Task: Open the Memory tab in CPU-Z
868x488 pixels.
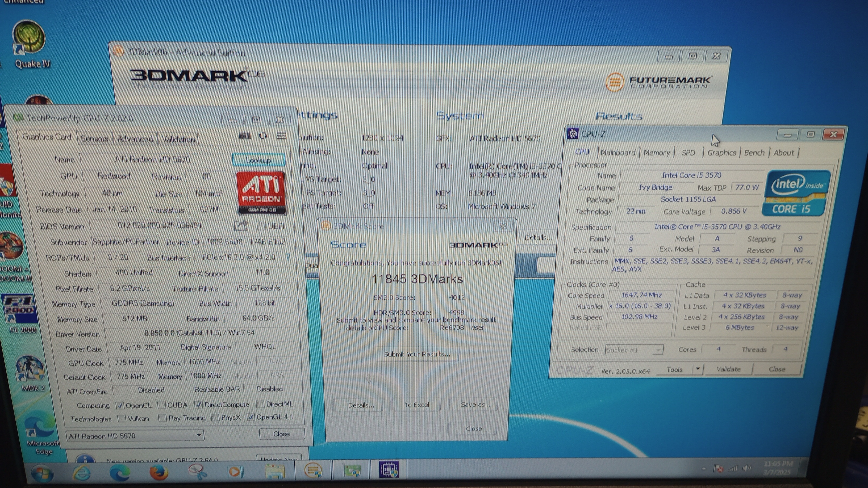Action: coord(656,153)
